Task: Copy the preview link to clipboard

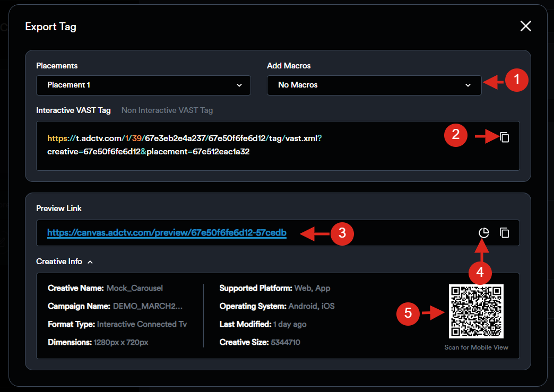Action: [505, 233]
